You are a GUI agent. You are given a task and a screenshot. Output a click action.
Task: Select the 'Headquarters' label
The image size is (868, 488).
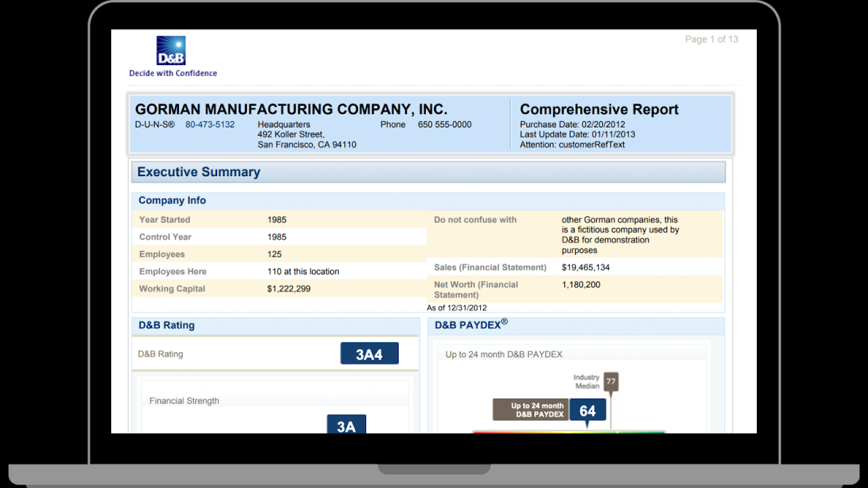coord(284,125)
